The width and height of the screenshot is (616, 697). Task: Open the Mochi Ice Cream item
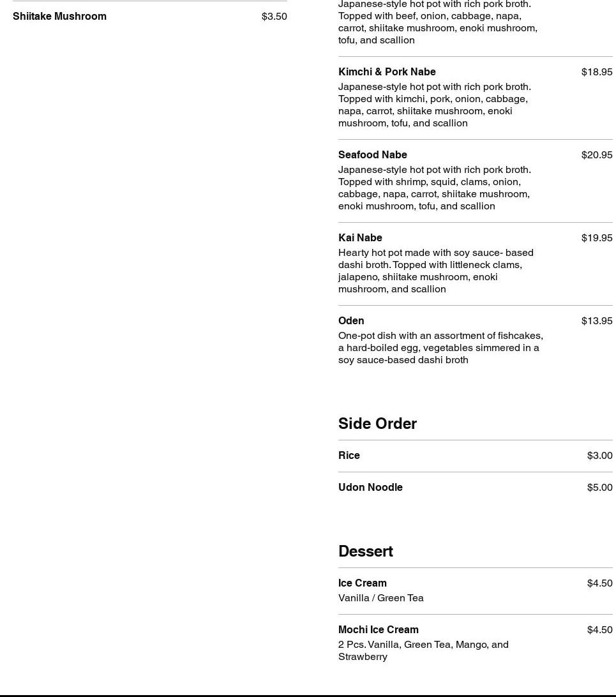click(x=378, y=629)
